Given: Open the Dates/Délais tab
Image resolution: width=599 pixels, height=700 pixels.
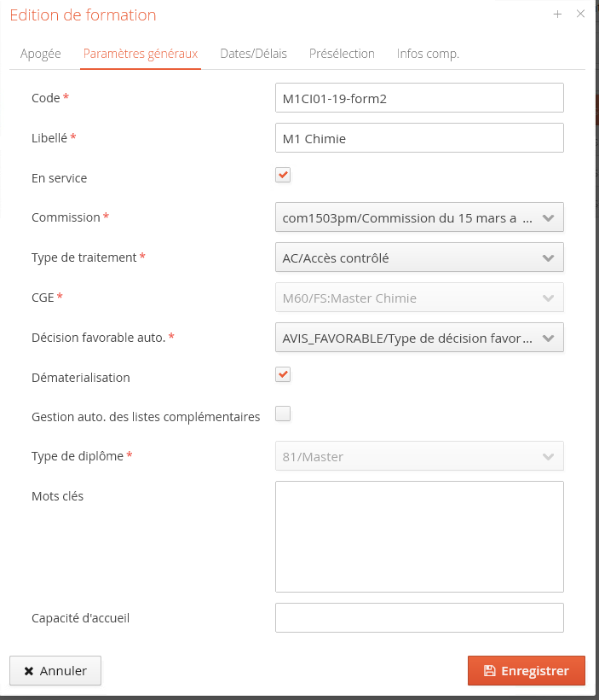Looking at the screenshot, I should [x=253, y=54].
